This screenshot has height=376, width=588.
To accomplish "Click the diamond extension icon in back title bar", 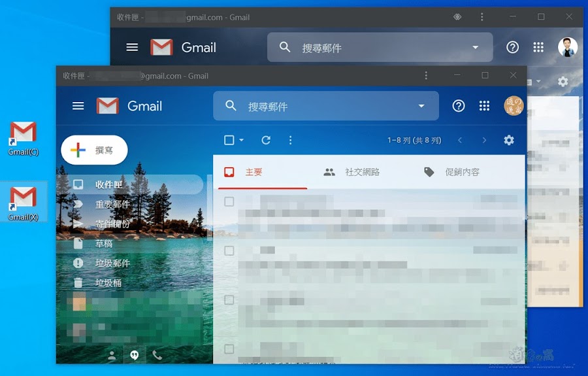I will (x=457, y=17).
